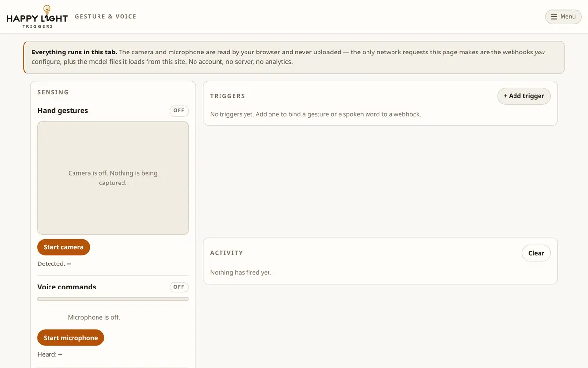Click the microphone level meter bar
Screen dimensions: 588x368
(113, 299)
